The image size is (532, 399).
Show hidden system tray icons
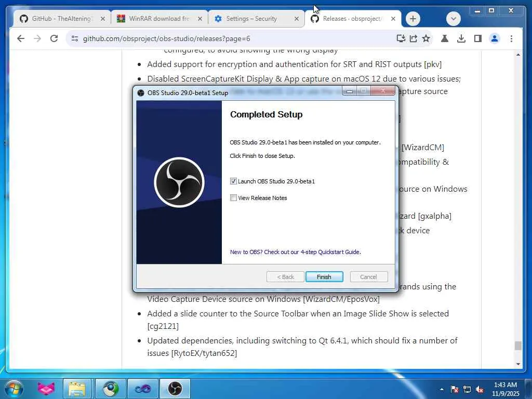click(442, 389)
